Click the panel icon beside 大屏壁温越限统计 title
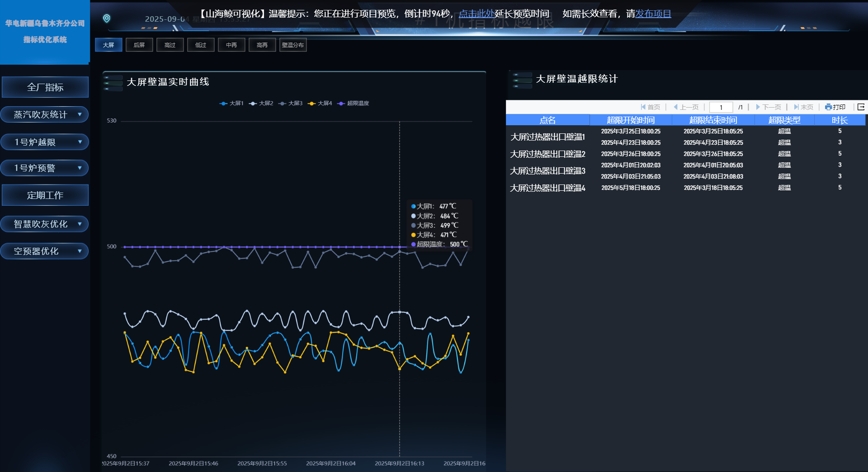868x472 pixels. click(x=522, y=80)
